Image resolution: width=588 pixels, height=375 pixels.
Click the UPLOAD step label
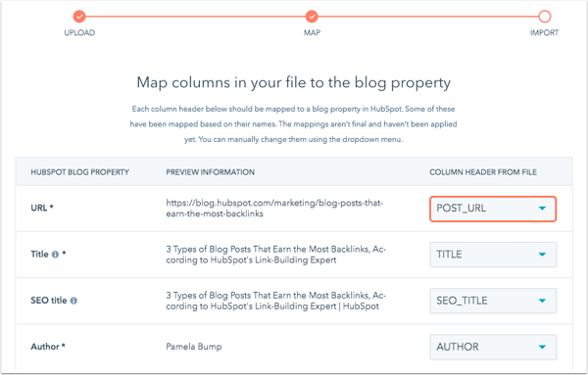pos(79,33)
